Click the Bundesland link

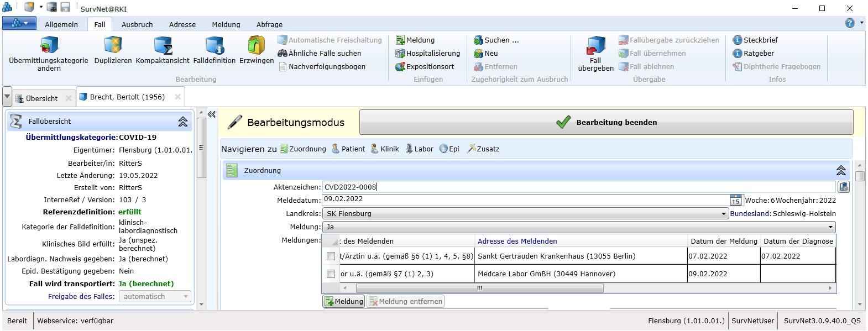click(750, 214)
